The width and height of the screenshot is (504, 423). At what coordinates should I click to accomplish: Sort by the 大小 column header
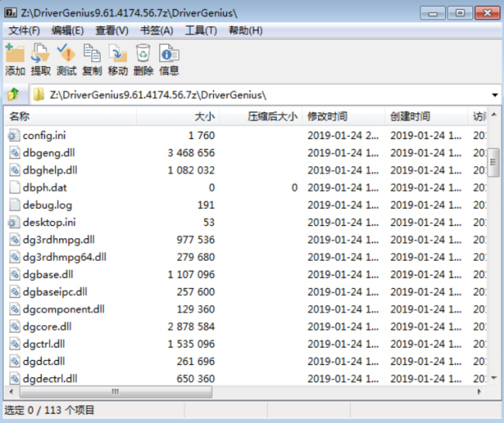coord(178,116)
